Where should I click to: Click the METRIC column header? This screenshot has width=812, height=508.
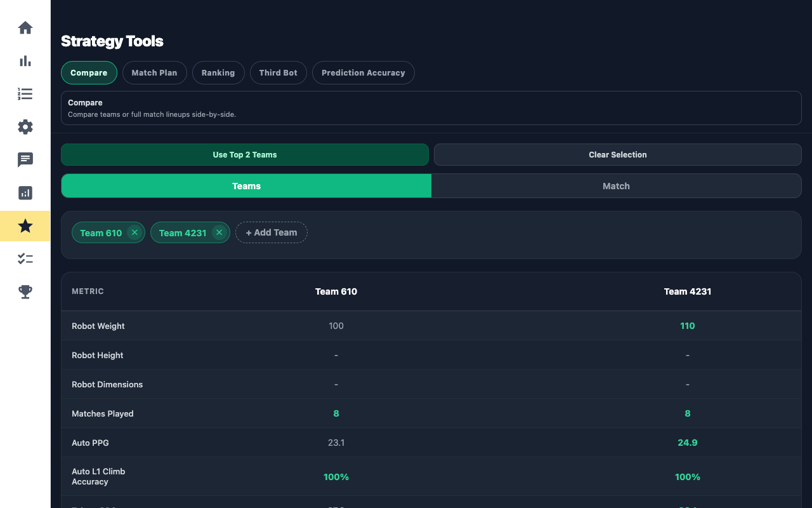(x=88, y=291)
